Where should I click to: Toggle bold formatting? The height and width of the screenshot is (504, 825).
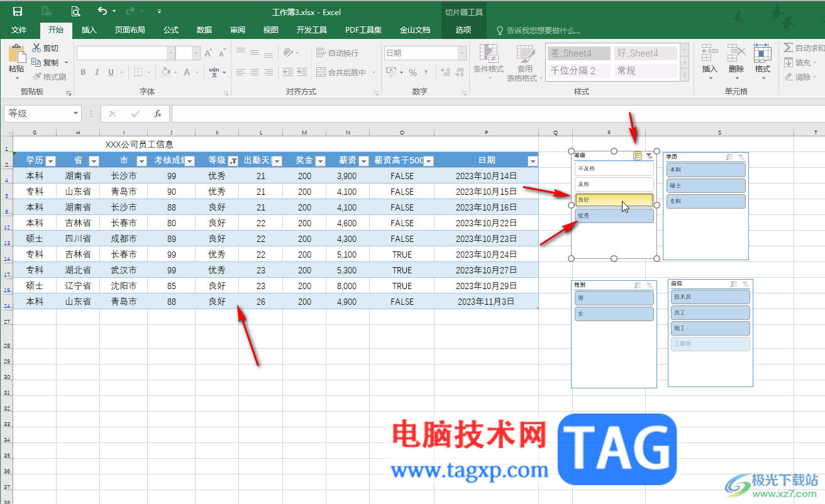[x=83, y=72]
